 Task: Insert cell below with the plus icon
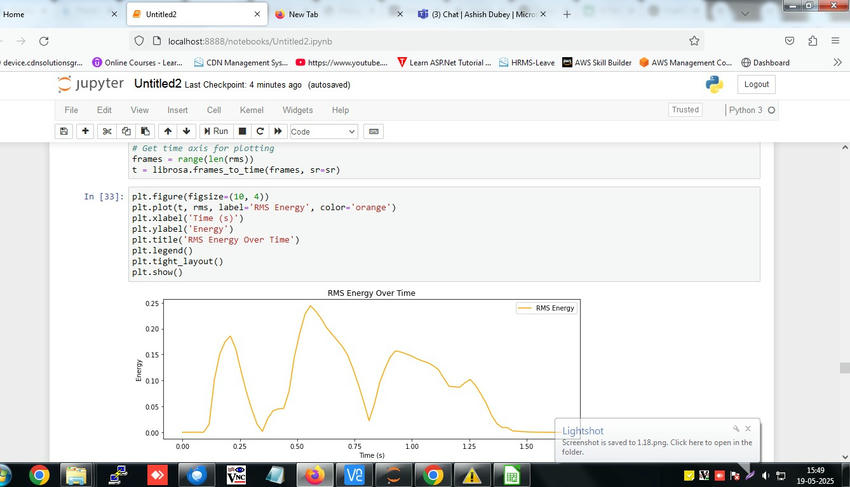click(85, 131)
